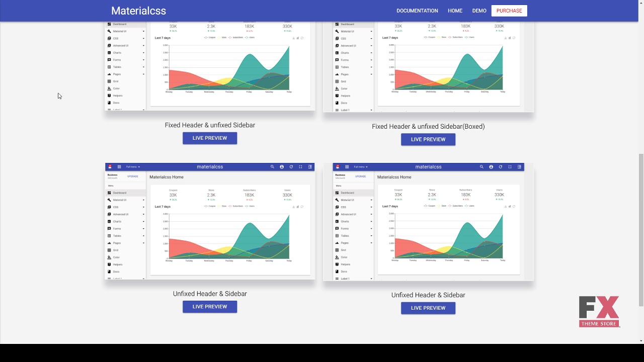Click the notification bell in left Unfixed preview header
This screenshot has height=362, width=644.
(x=110, y=167)
